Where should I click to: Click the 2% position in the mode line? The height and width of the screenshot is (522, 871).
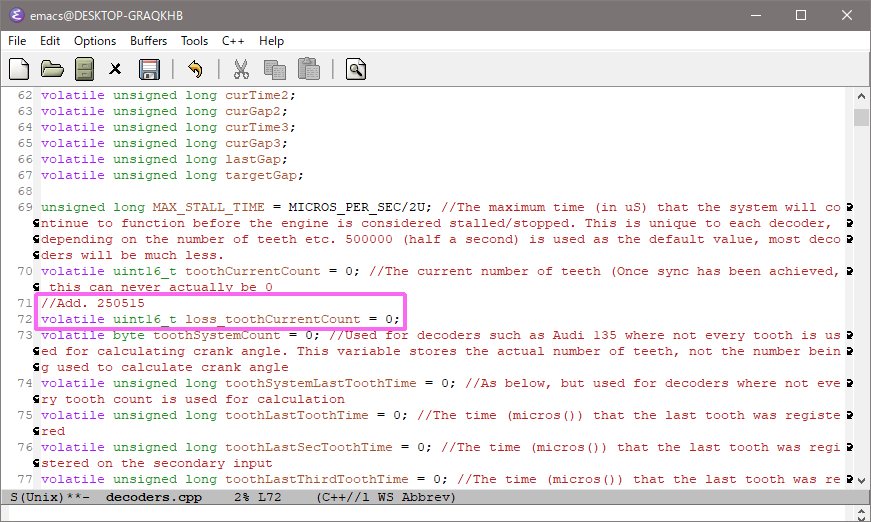242,497
